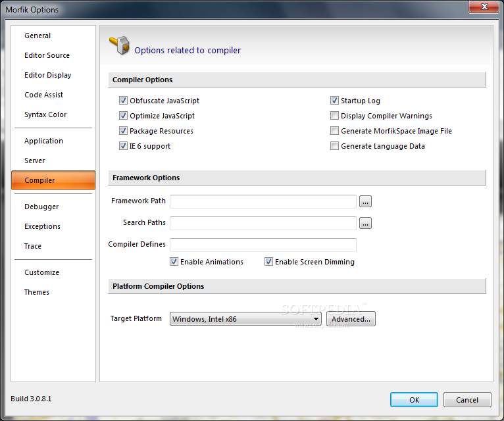Open the Customize page
The height and width of the screenshot is (421, 504).
tap(42, 272)
